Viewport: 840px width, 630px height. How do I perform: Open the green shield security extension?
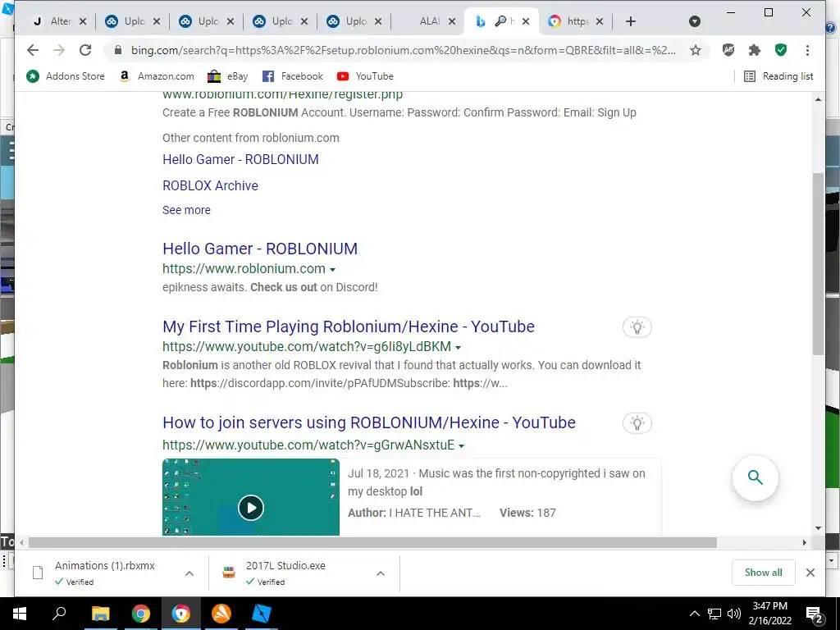coord(781,50)
